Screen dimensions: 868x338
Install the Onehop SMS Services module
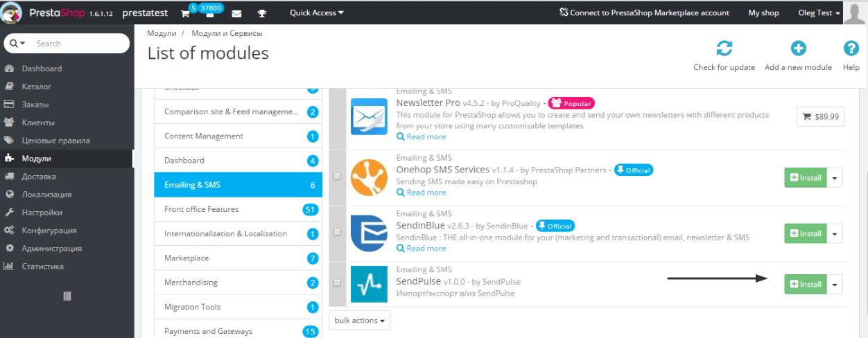click(806, 177)
